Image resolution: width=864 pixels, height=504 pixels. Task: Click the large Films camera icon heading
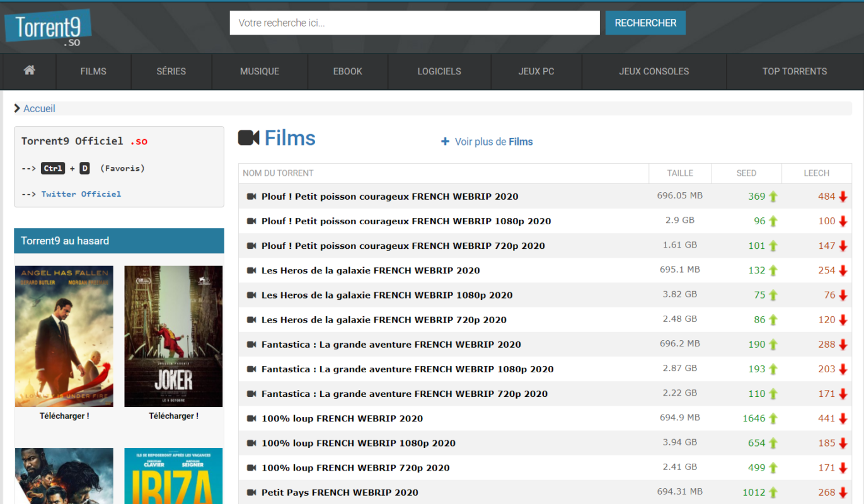[249, 138]
